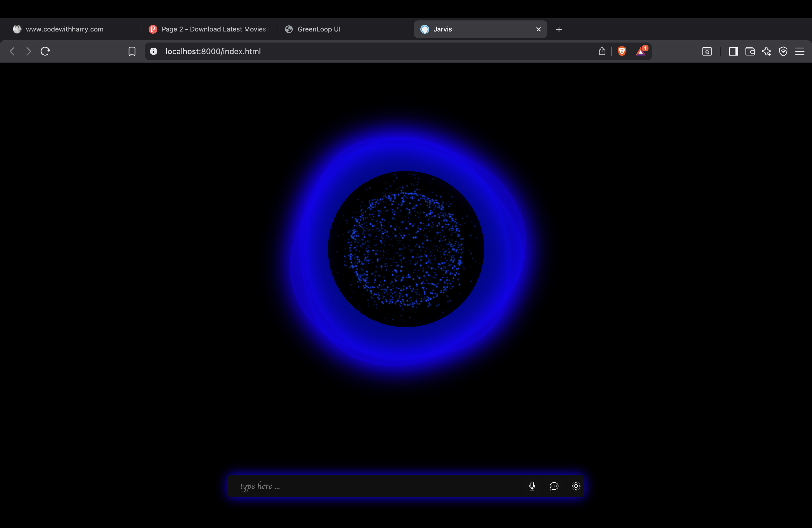This screenshot has width=812, height=528.
Task: Open settings gear in Jarvis input bar
Action: click(x=576, y=486)
